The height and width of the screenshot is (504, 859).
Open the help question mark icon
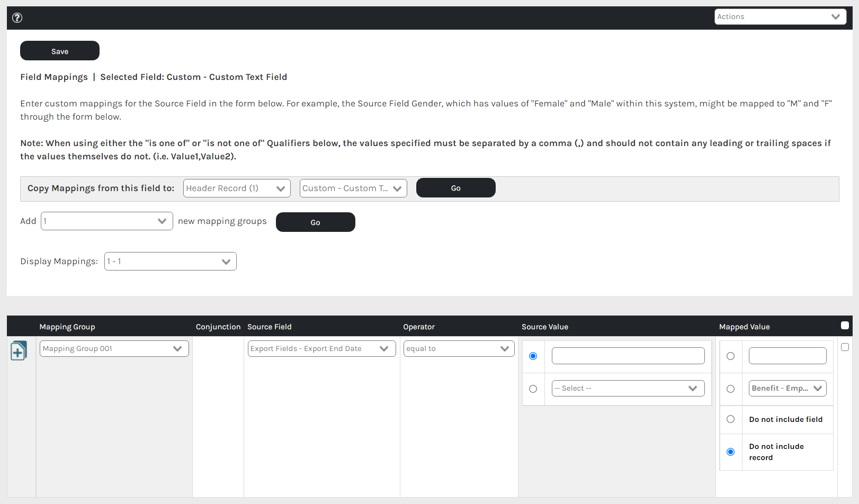17,17
